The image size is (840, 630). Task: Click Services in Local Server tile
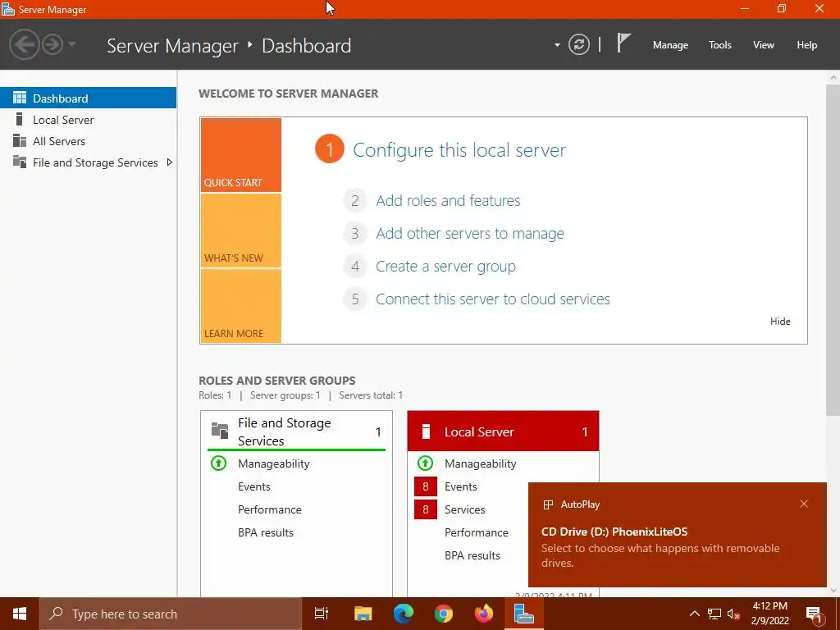464,510
